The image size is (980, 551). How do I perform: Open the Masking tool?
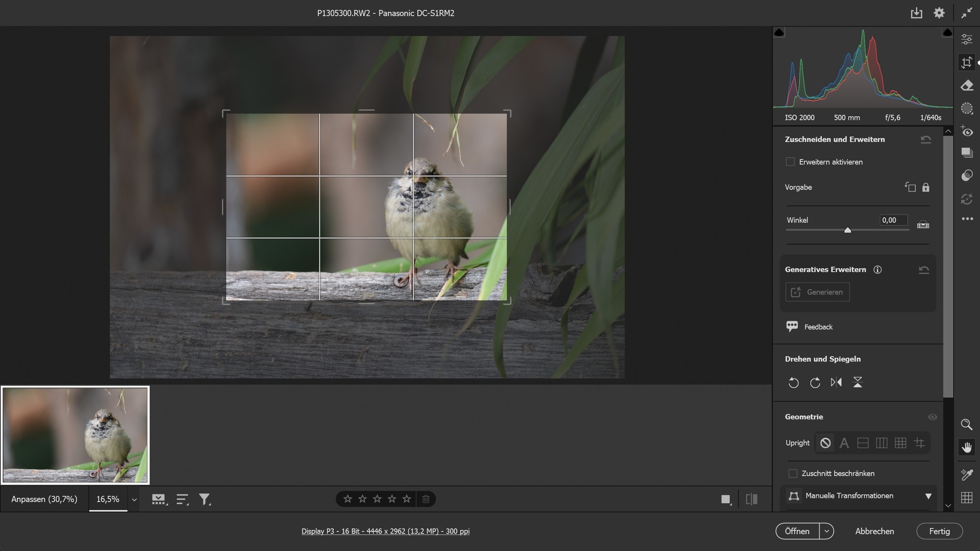point(967,109)
